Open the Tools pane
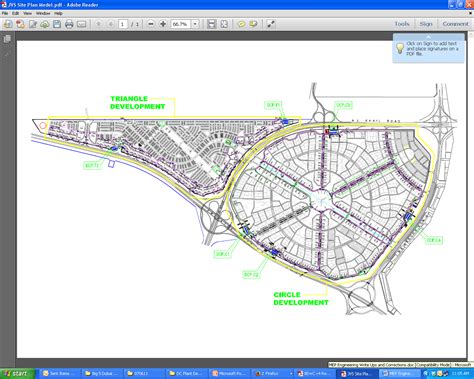This screenshot has width=474, height=379. (402, 24)
